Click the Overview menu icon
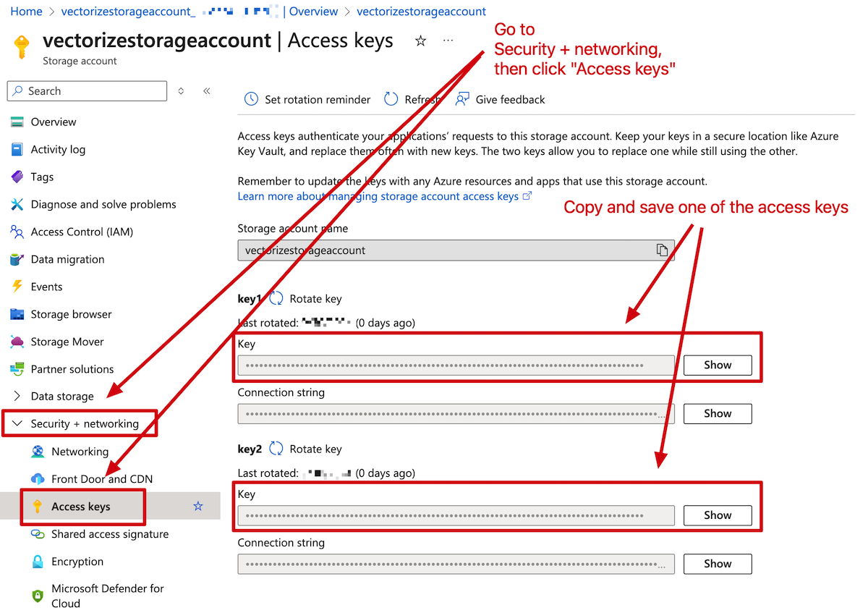 17,122
